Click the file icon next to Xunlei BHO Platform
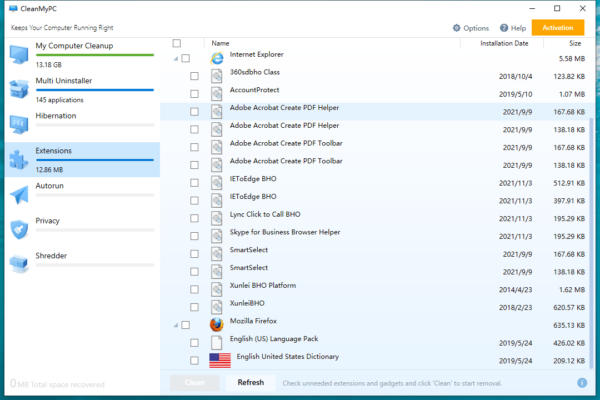 pos(217,289)
